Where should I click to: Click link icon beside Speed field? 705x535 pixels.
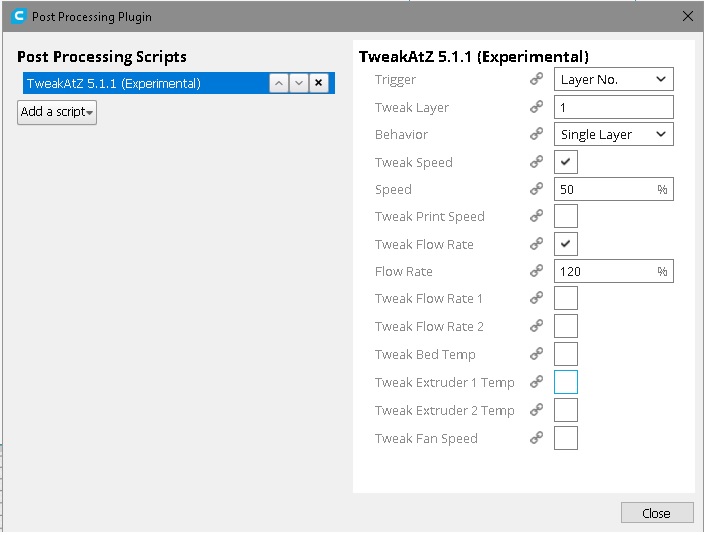[536, 189]
